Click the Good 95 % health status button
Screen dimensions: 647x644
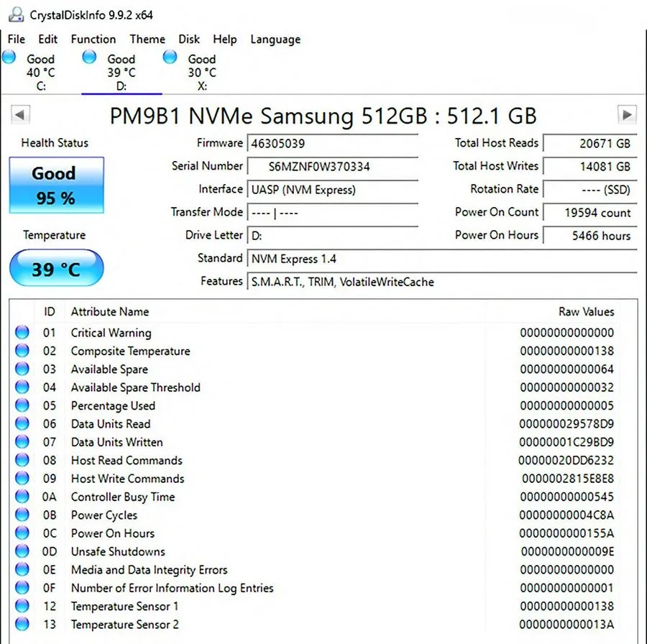pos(57,185)
